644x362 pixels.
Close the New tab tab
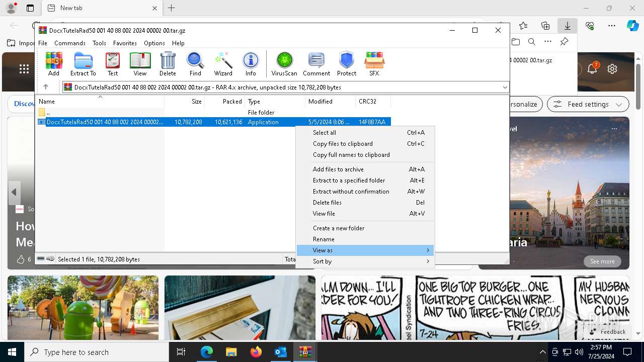click(x=155, y=8)
